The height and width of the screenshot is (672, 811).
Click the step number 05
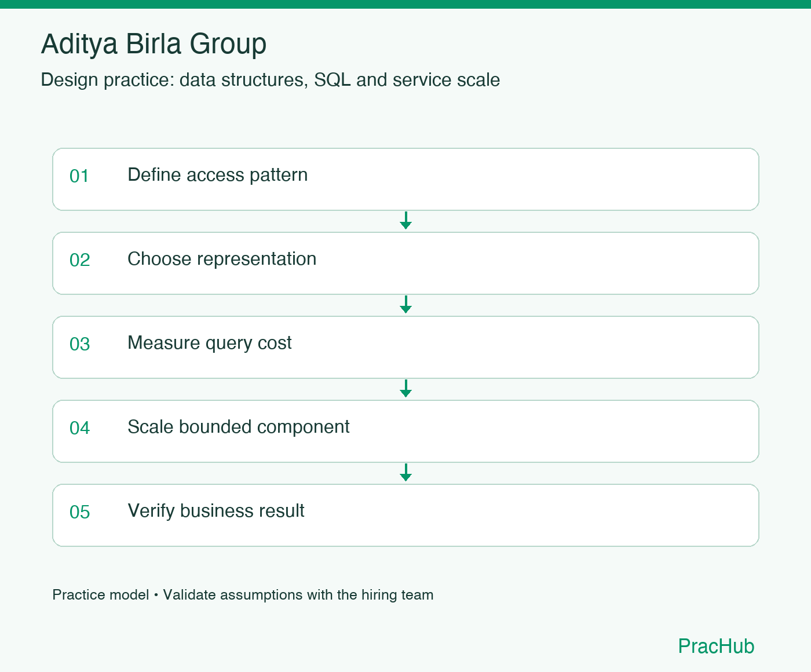tap(80, 512)
